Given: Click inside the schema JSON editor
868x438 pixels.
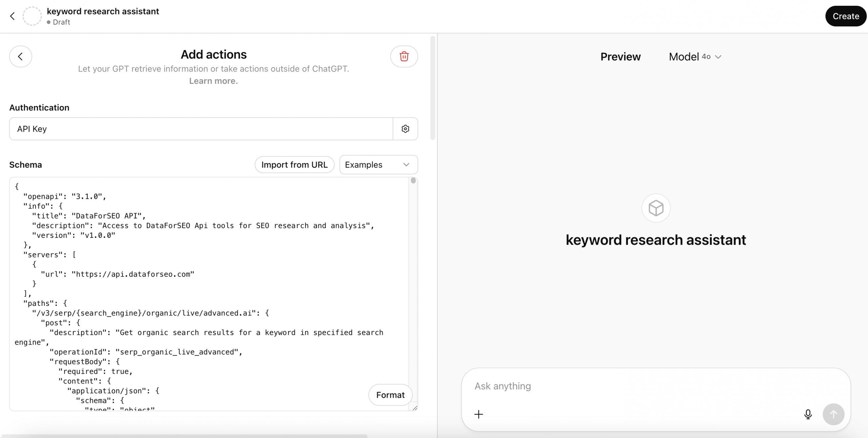Looking at the screenshot, I should (209, 294).
